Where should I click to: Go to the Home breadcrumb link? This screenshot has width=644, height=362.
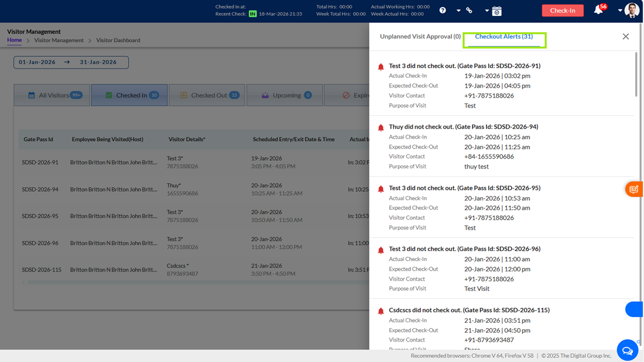point(15,40)
